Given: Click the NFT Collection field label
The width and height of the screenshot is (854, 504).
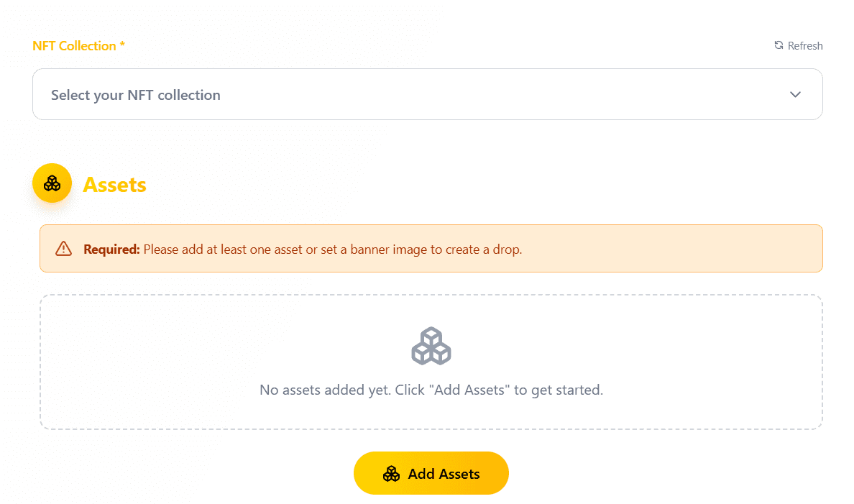Looking at the screenshot, I should pos(79,45).
